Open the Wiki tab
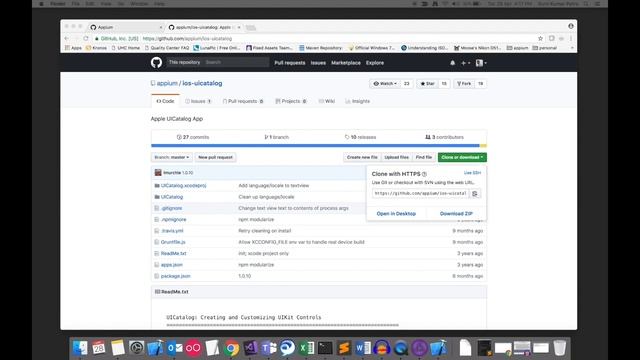This screenshot has height=360, width=640. (327, 101)
